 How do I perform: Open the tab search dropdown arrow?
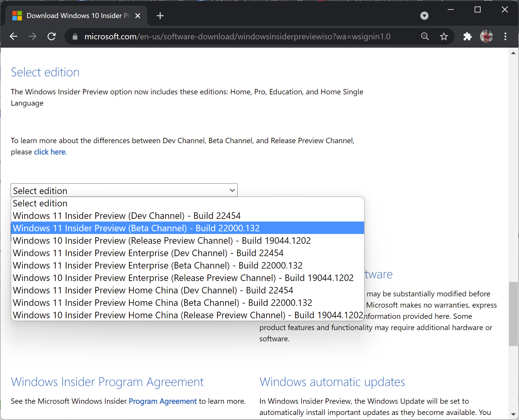click(424, 16)
